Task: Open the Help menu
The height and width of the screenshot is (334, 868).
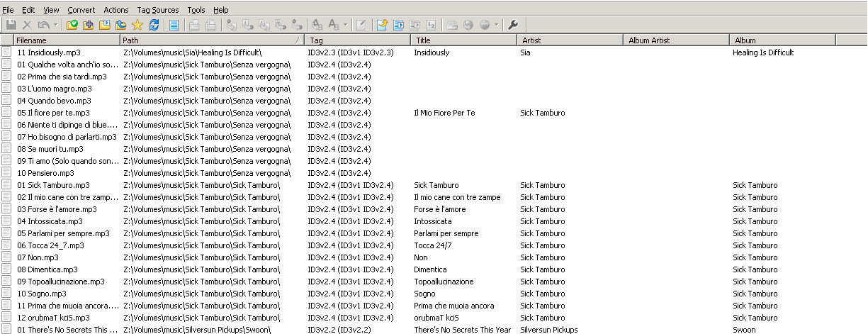Action: tap(221, 10)
